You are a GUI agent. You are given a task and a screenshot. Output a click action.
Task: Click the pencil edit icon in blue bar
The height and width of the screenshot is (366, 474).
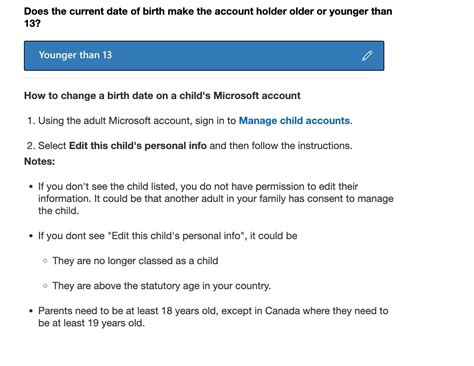coord(367,55)
